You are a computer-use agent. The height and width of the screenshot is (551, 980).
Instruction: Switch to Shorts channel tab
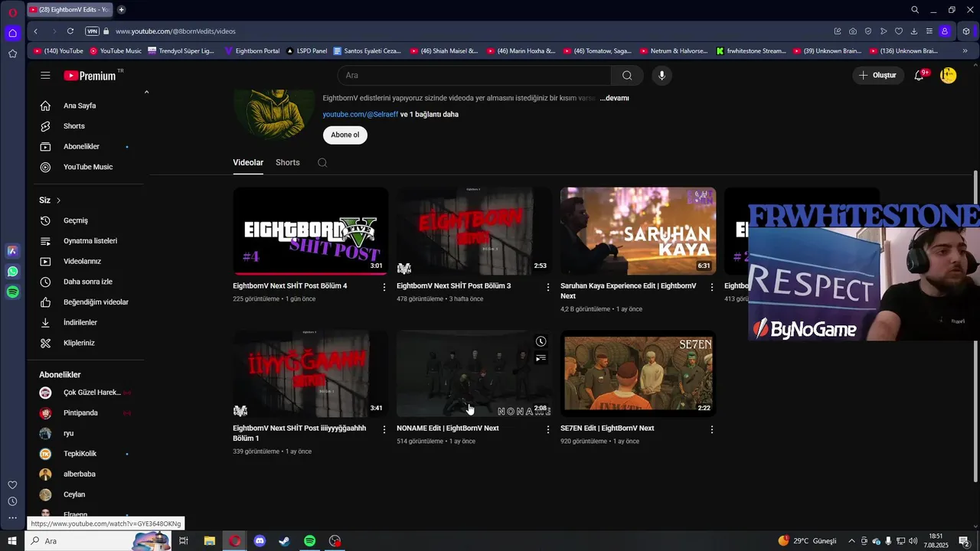click(288, 162)
